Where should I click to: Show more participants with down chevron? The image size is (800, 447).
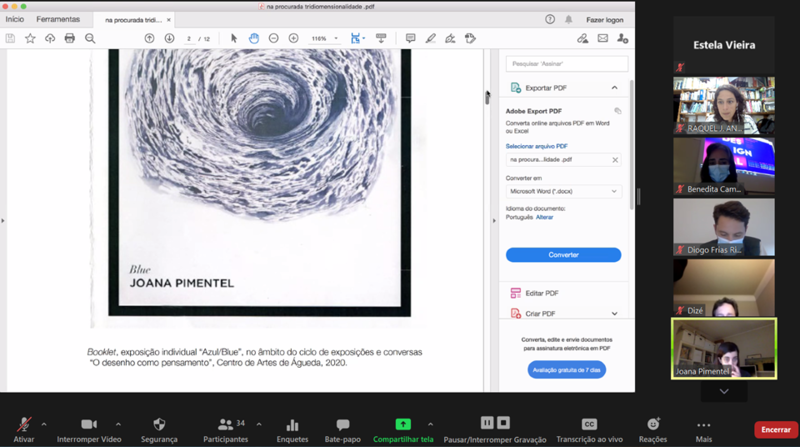click(724, 391)
